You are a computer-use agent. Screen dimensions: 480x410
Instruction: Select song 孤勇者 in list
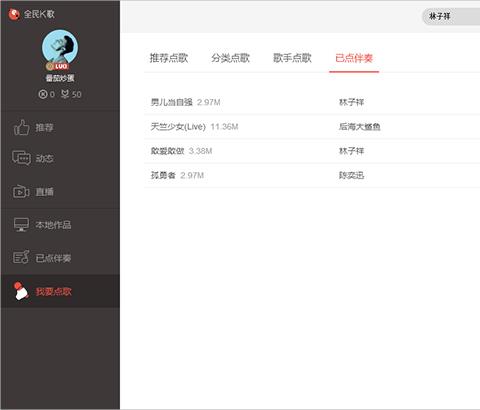[163, 175]
